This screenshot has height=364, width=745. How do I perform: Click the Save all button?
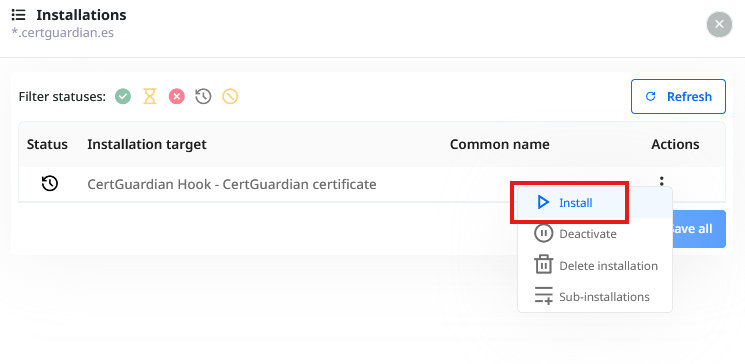698,229
